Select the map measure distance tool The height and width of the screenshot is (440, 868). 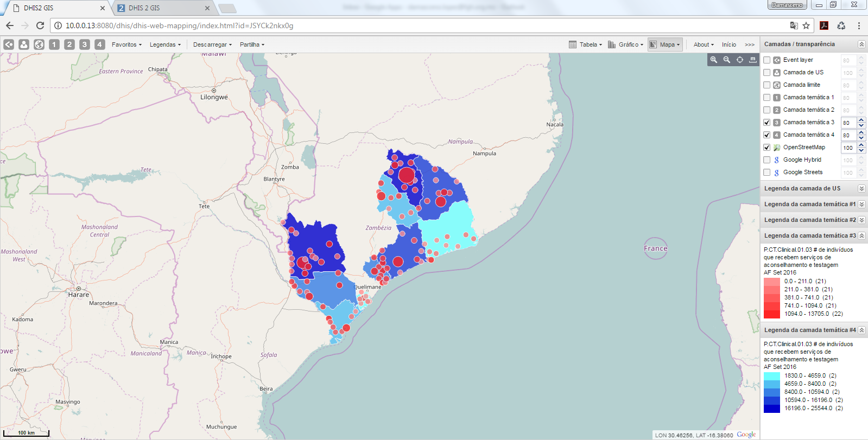(x=753, y=60)
